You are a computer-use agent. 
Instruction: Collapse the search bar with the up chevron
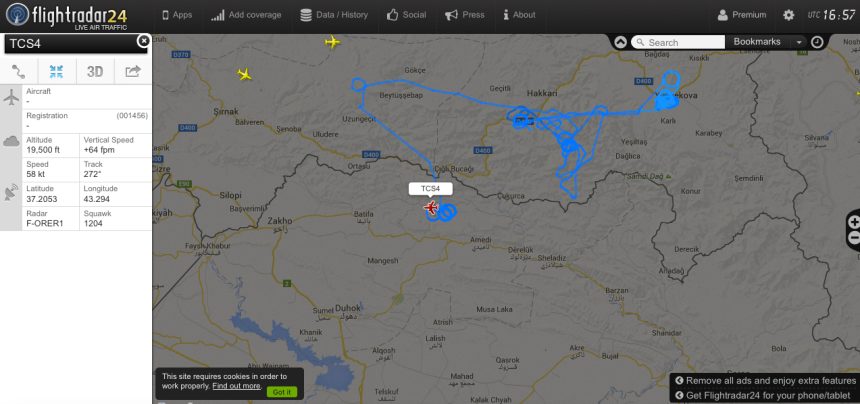[x=620, y=42]
